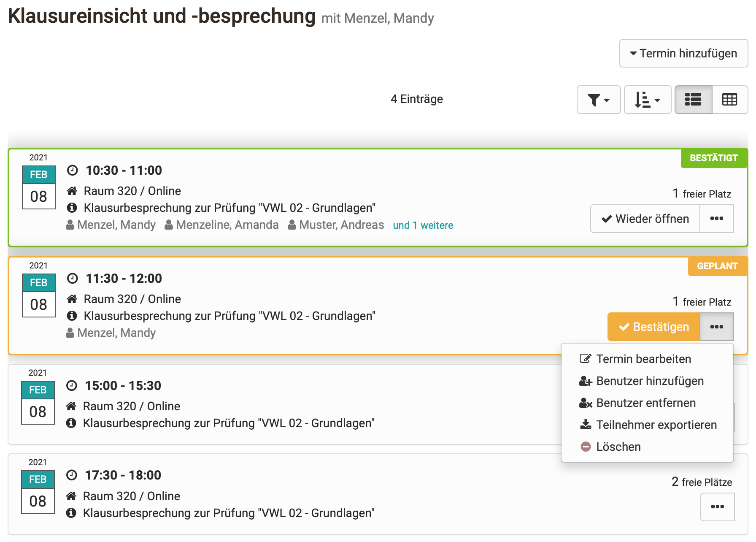Close the more-options menu of 11:30 appointment
The width and height of the screenshot is (756, 542).
pos(716,327)
